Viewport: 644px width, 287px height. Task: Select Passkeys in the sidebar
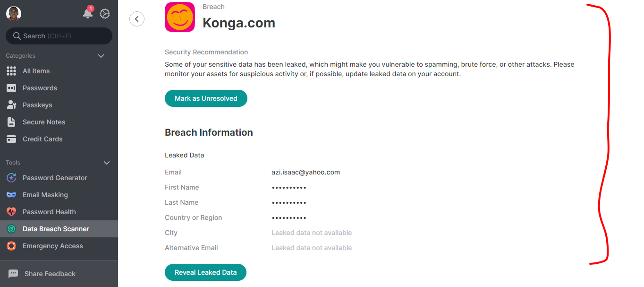(37, 105)
